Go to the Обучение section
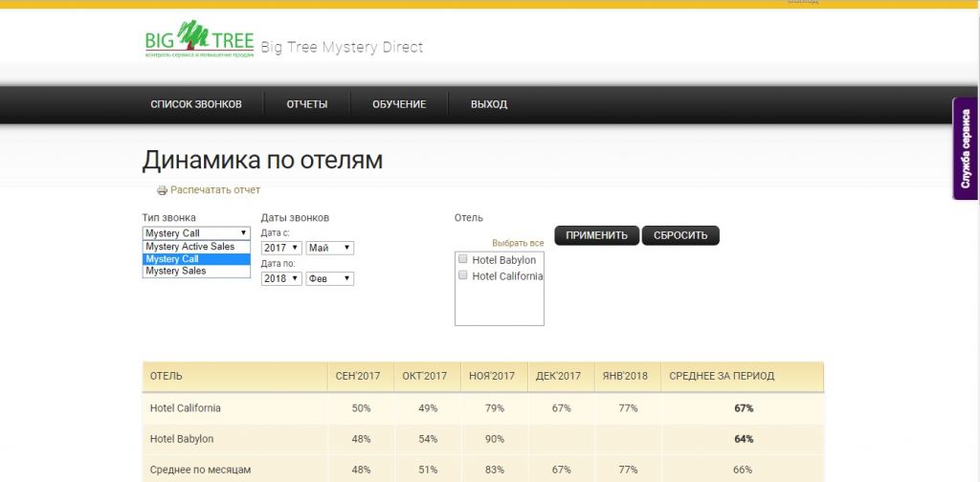 [399, 104]
